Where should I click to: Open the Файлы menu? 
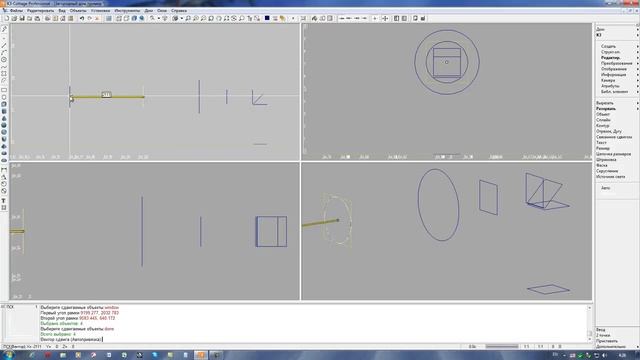(16, 11)
